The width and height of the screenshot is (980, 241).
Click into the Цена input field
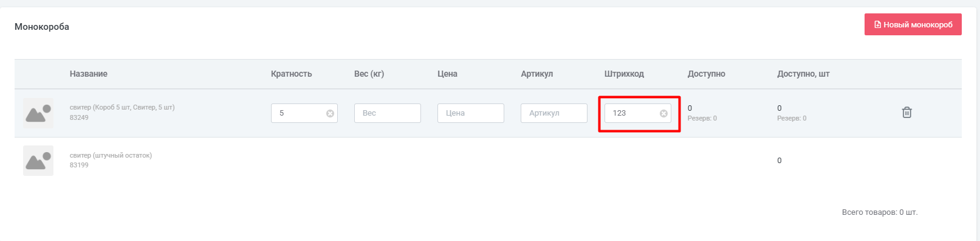click(471, 113)
